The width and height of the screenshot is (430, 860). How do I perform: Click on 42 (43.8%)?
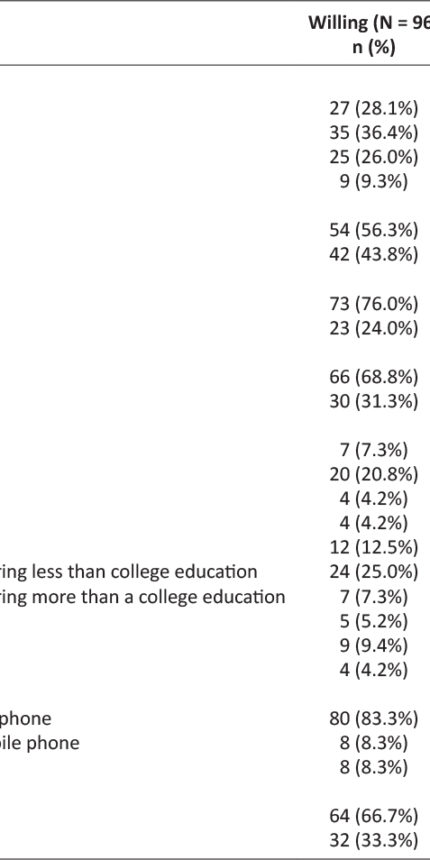pos(374,255)
